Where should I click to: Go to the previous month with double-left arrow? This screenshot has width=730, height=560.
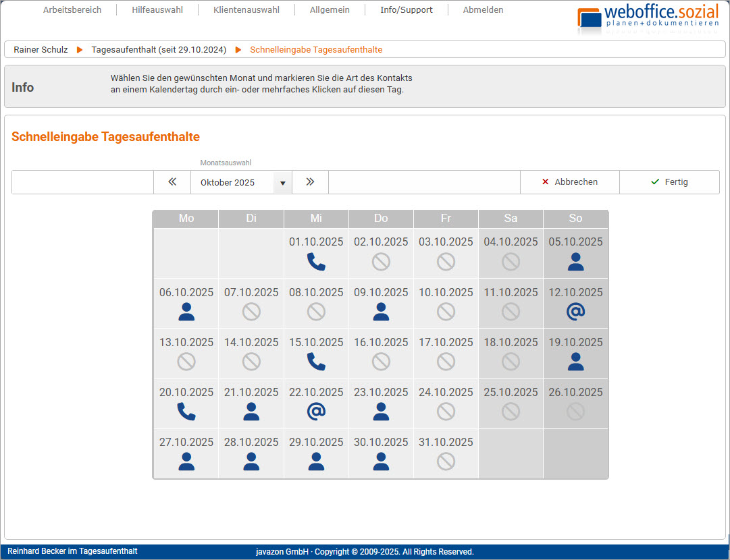point(172,182)
